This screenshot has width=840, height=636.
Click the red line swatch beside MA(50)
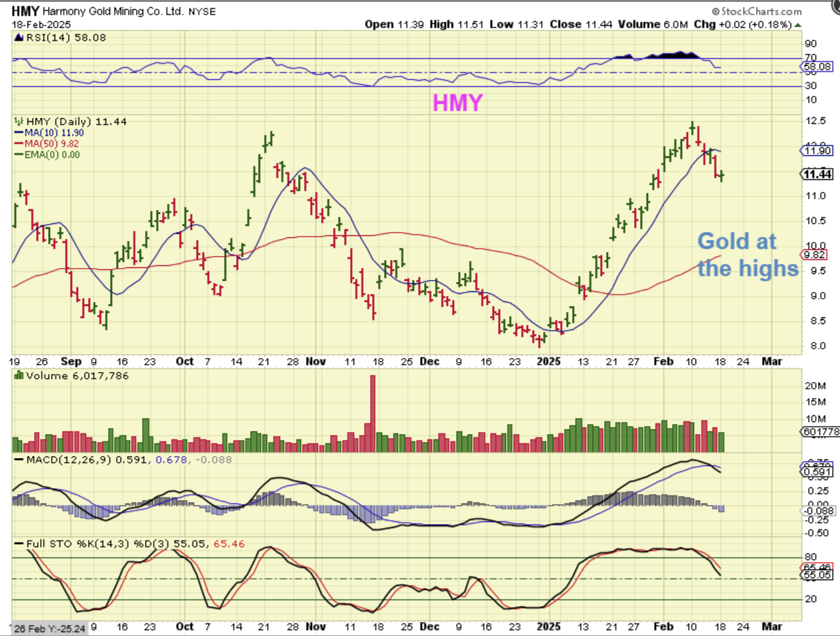[x=19, y=143]
